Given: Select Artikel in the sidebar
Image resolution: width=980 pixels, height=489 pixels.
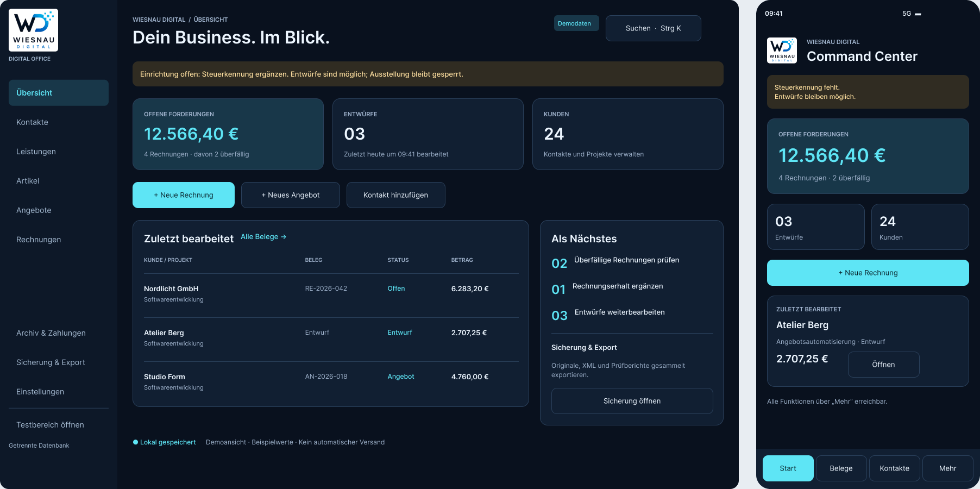Looking at the screenshot, I should click(x=59, y=181).
